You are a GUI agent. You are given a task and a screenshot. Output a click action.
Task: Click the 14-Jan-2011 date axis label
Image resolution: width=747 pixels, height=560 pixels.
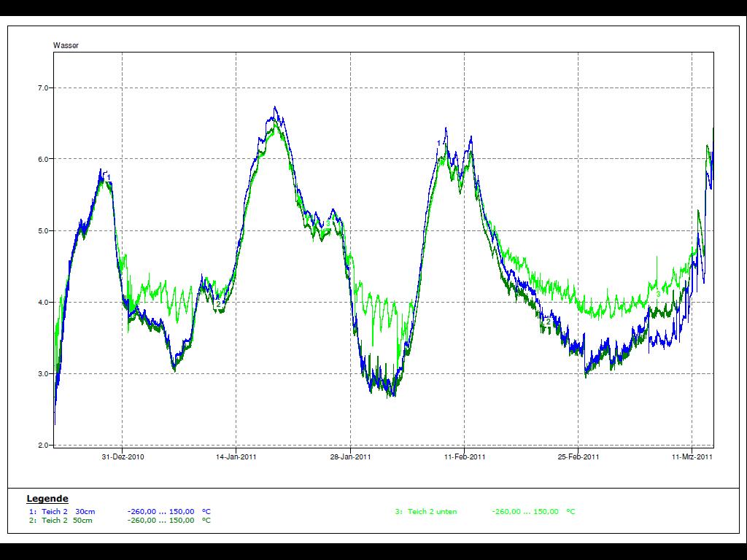[x=236, y=457]
